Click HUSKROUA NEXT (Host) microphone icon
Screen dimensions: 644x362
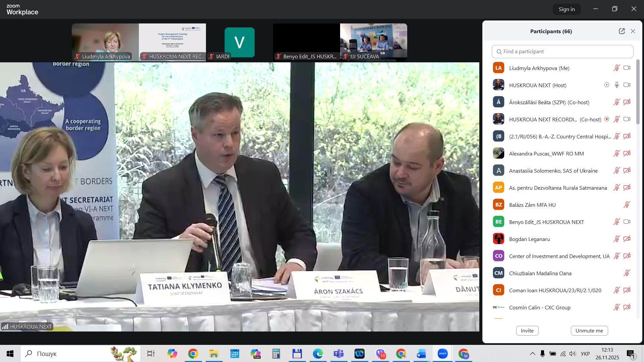[x=616, y=85]
